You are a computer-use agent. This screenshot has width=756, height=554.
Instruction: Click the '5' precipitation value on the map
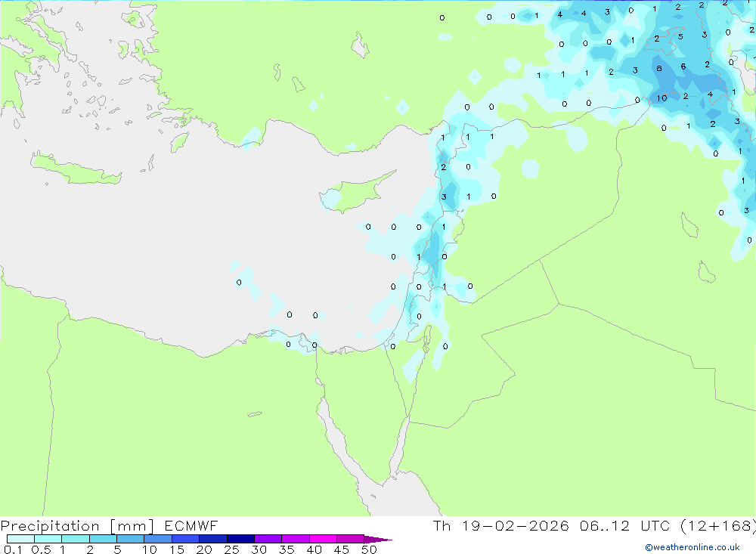click(x=680, y=36)
